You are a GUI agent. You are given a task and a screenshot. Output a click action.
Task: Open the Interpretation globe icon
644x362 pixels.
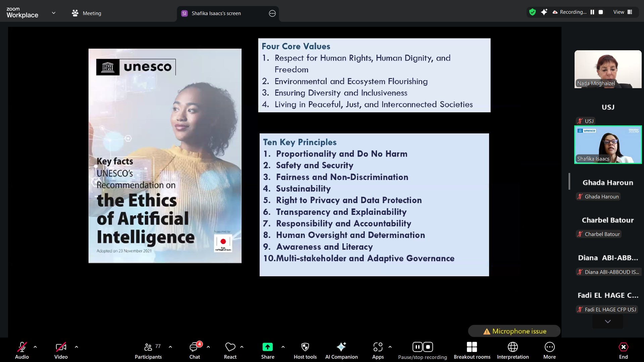513,350
